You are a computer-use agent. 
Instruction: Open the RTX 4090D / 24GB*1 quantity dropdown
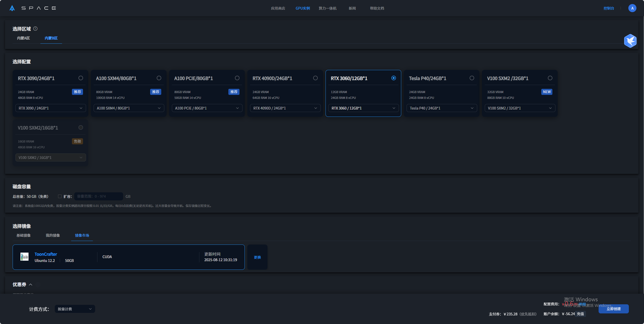pos(285,108)
